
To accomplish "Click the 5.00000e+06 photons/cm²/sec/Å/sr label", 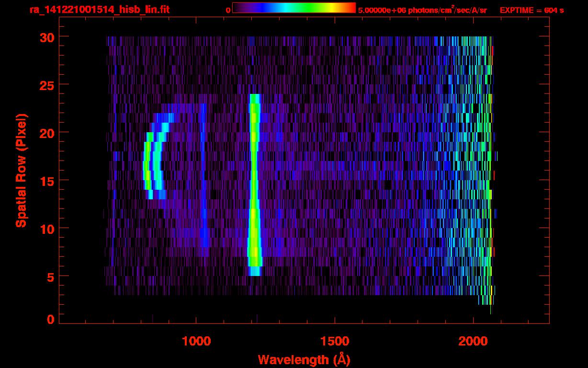I will pyautogui.click(x=422, y=10).
